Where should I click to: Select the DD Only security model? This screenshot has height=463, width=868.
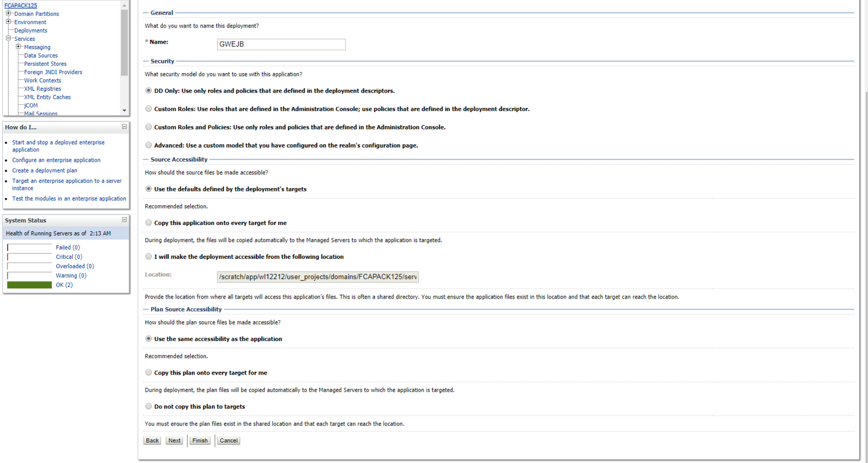[x=149, y=90]
